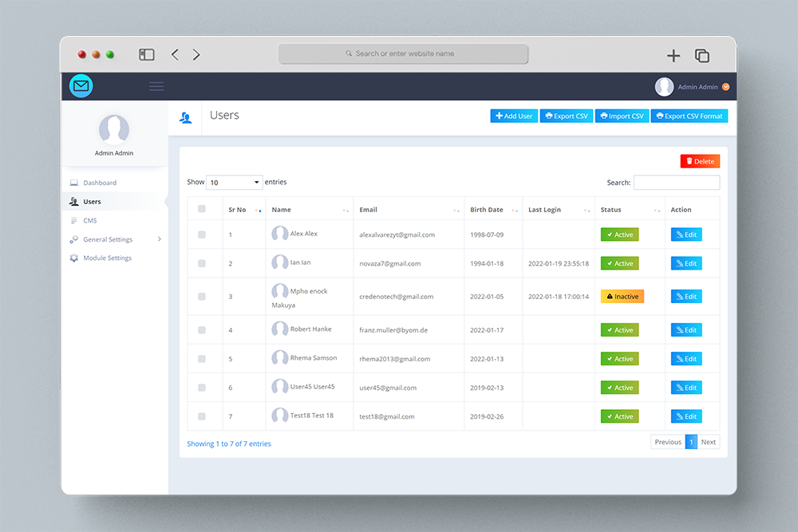Toggle the hamburger menu icon
The image size is (798, 532).
156,86
